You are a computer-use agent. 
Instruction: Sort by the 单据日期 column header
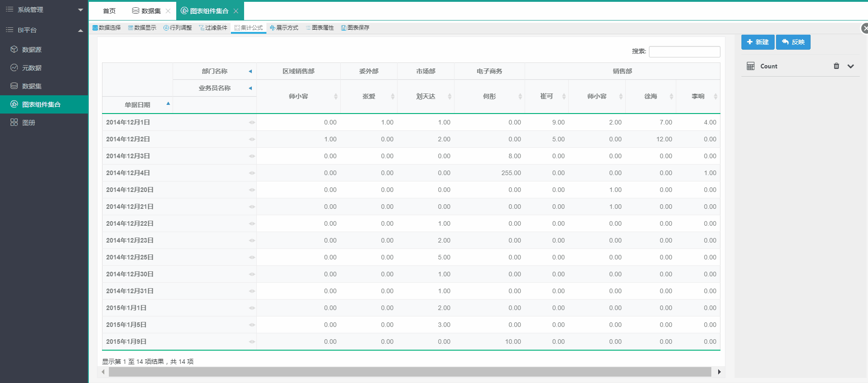(138, 105)
